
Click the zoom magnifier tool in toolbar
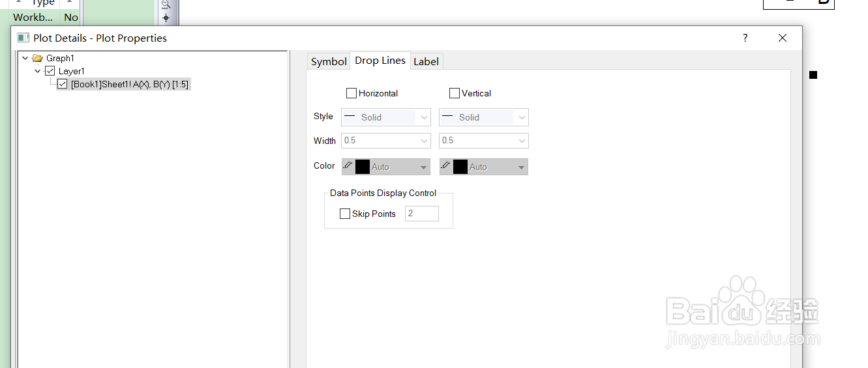[x=166, y=5]
